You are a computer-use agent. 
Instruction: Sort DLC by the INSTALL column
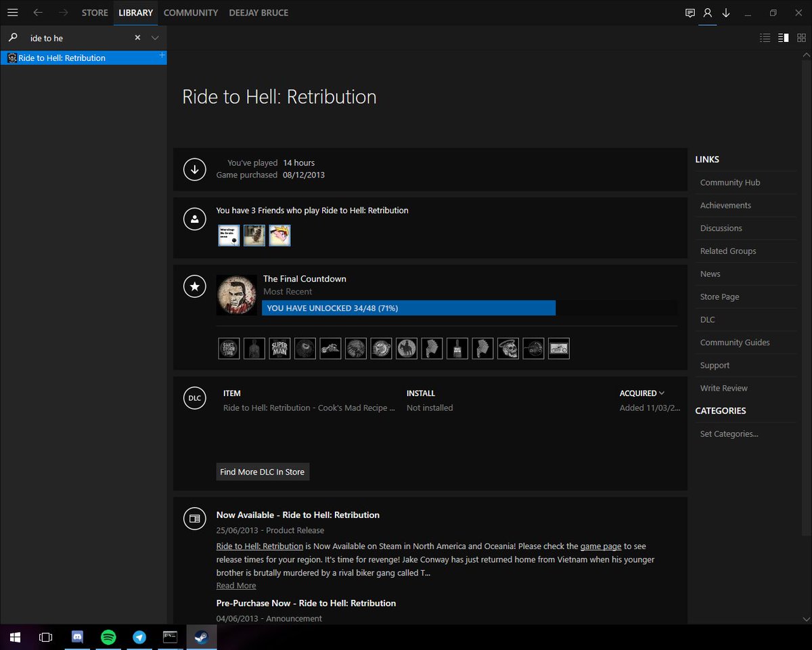click(421, 393)
